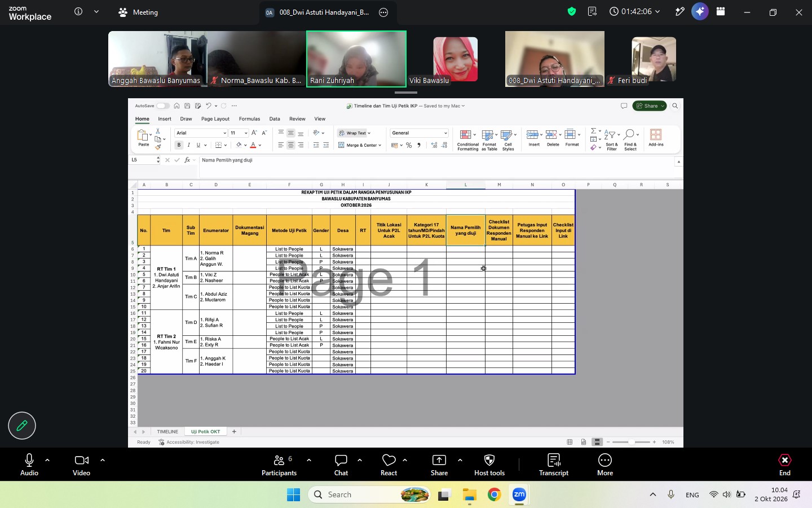Open the Chat panel

341,465
